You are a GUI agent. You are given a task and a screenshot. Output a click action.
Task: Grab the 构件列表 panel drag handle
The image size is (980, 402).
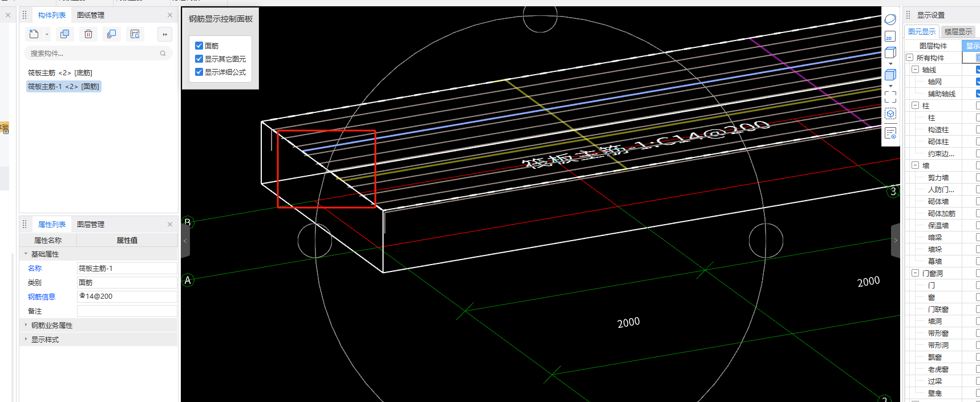pyautogui.click(x=25, y=15)
